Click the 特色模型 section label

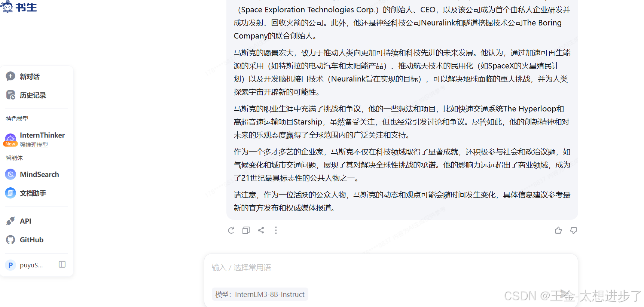coord(17,119)
